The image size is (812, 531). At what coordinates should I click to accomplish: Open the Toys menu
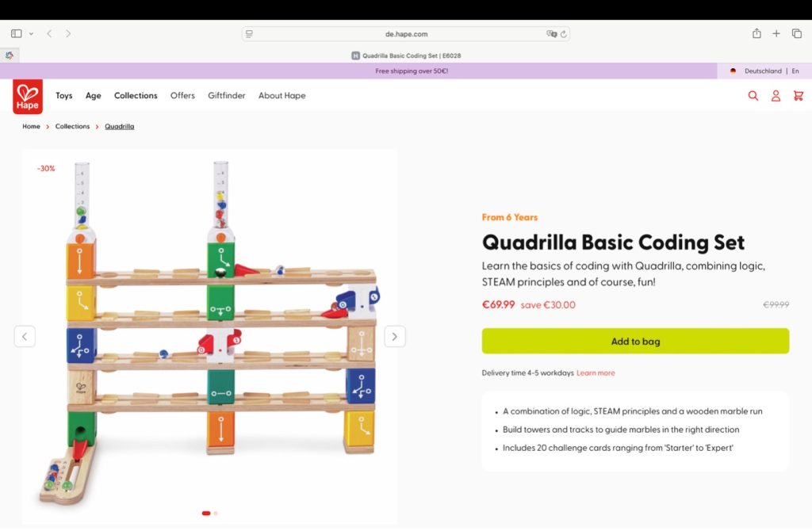coord(64,95)
